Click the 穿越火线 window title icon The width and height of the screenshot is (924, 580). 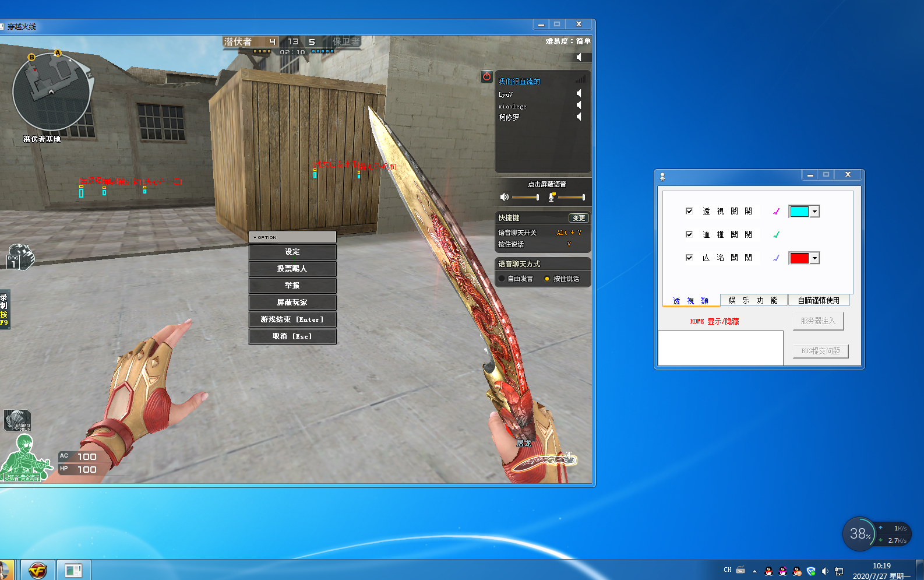pyautogui.click(x=2, y=26)
